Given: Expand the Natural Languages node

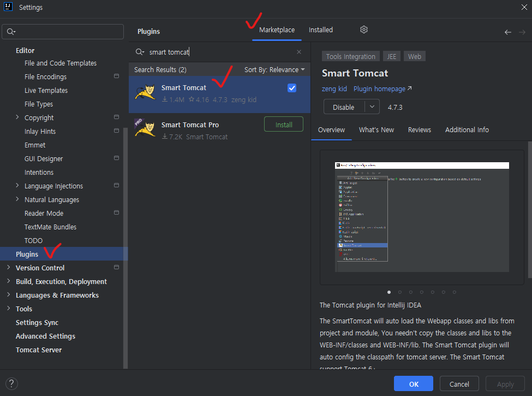Looking at the screenshot, I should pos(17,199).
